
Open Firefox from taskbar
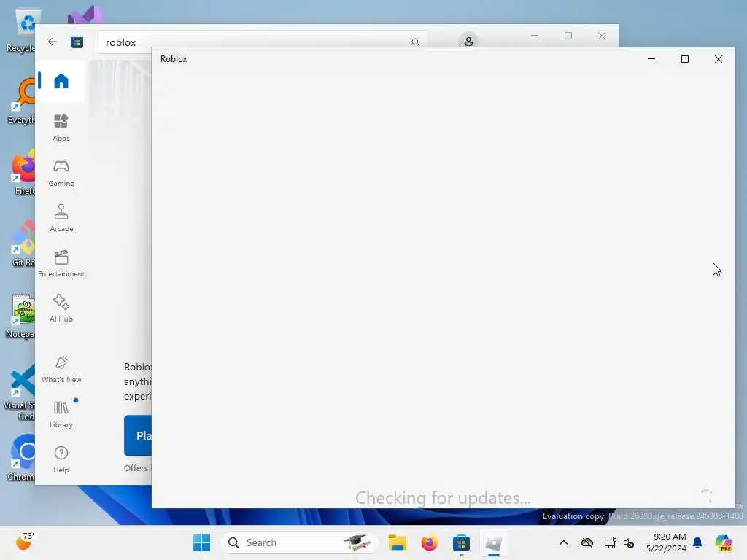click(429, 542)
